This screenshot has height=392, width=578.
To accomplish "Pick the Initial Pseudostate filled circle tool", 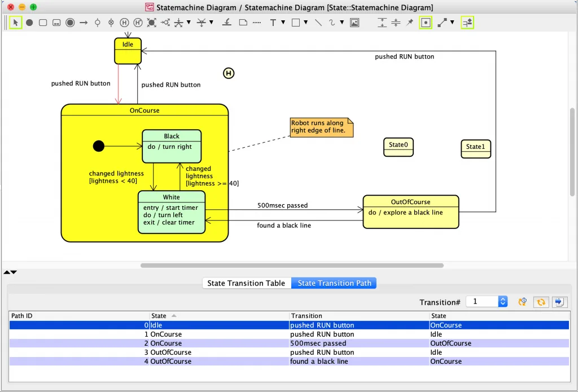I will (29, 23).
